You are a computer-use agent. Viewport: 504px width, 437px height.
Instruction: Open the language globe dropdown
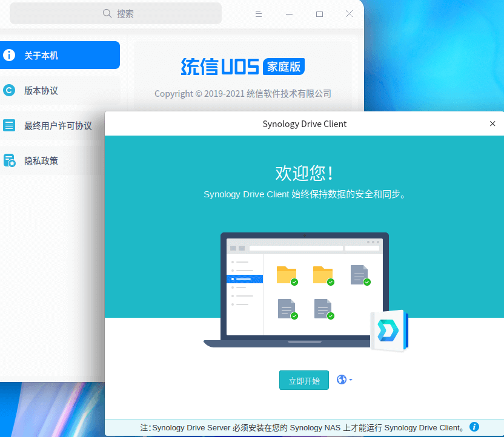click(x=344, y=379)
